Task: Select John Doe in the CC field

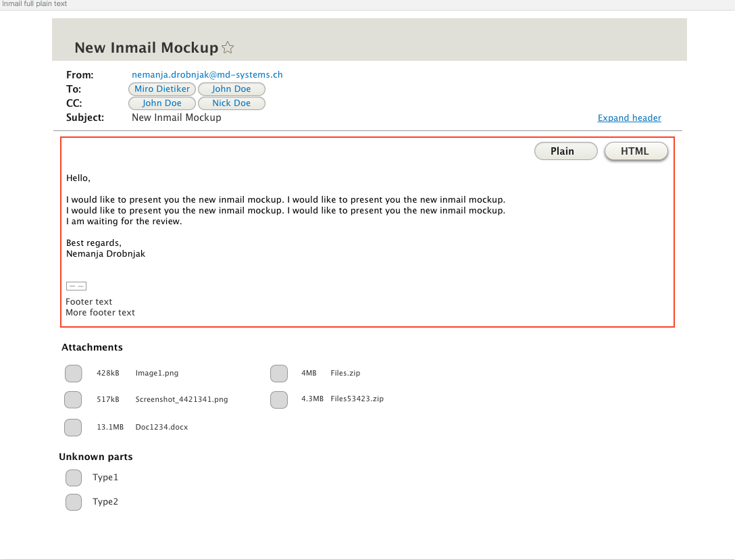Action: pyautogui.click(x=162, y=103)
